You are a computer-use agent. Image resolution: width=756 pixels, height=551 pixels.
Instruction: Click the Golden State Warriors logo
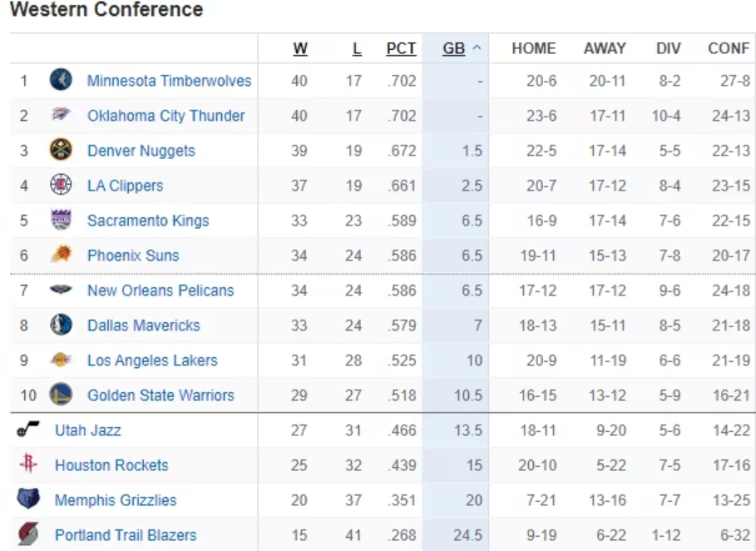click(x=61, y=395)
